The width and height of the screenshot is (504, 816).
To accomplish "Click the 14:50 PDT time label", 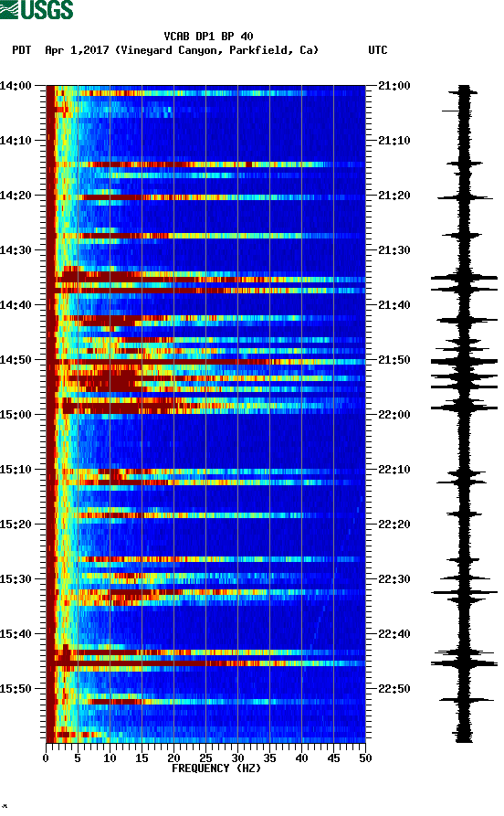I will pos(16,360).
